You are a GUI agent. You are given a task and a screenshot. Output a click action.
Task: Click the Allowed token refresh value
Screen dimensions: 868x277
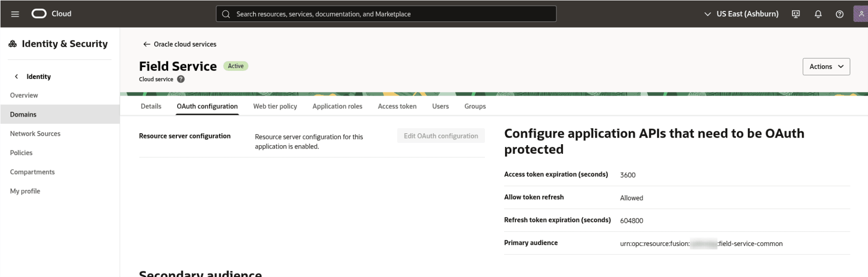coord(631,198)
